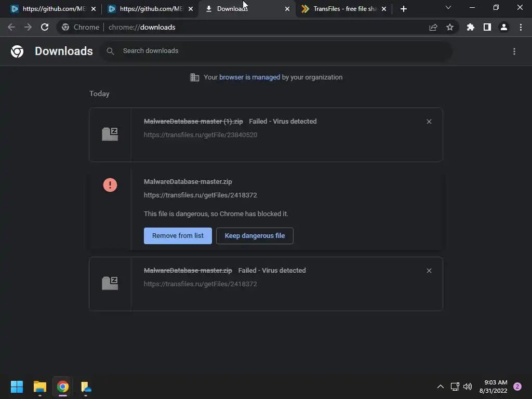The width and height of the screenshot is (532, 399).
Task: Open the Windows Start menu
Action: coord(17,387)
